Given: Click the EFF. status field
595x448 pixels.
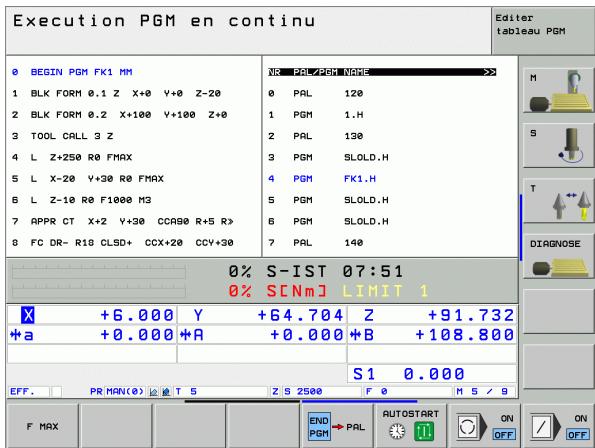Looking at the screenshot, I should [x=28, y=391].
